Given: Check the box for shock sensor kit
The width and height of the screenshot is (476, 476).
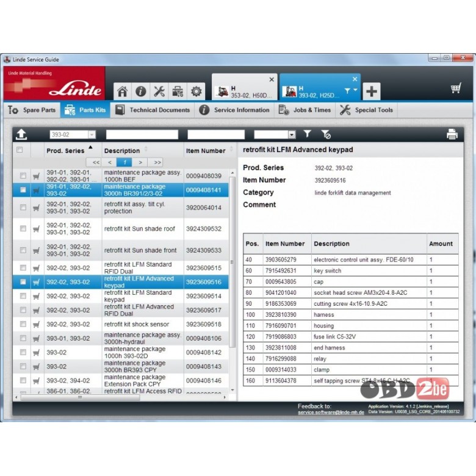Looking at the screenshot, I should [23, 324].
